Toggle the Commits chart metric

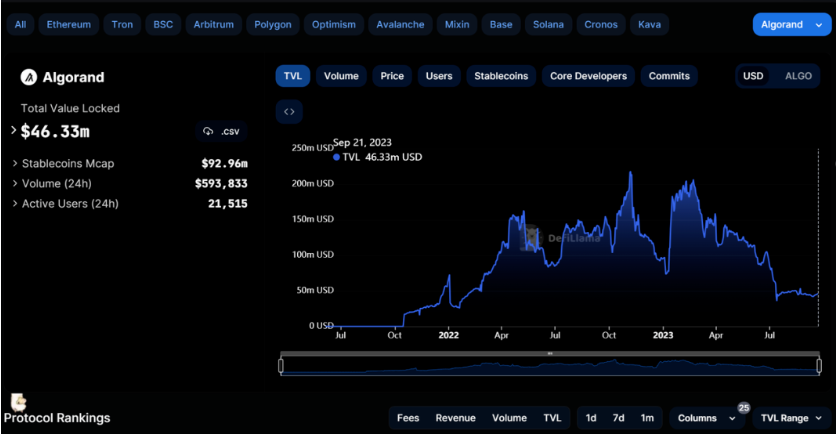[x=669, y=76]
